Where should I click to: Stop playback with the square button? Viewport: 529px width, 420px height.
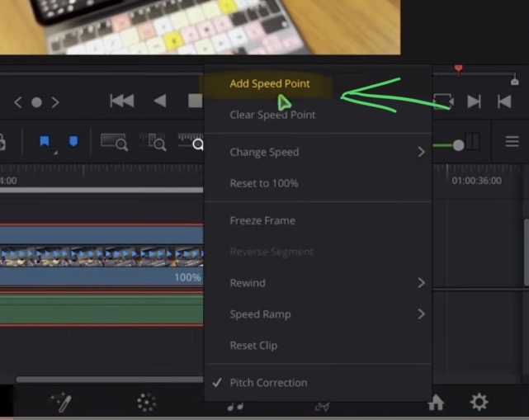196,101
